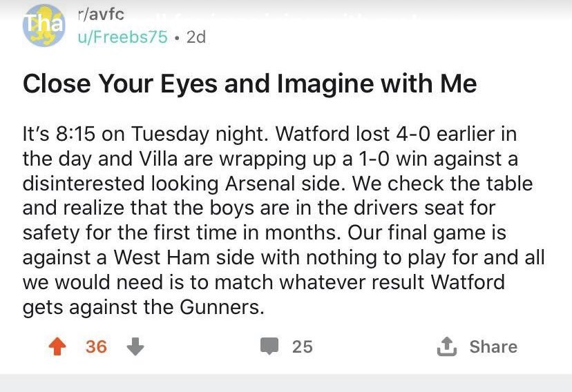Open post titled Close Your Eyes and Imagine
Screen dimensions: 572x392
click(x=249, y=84)
